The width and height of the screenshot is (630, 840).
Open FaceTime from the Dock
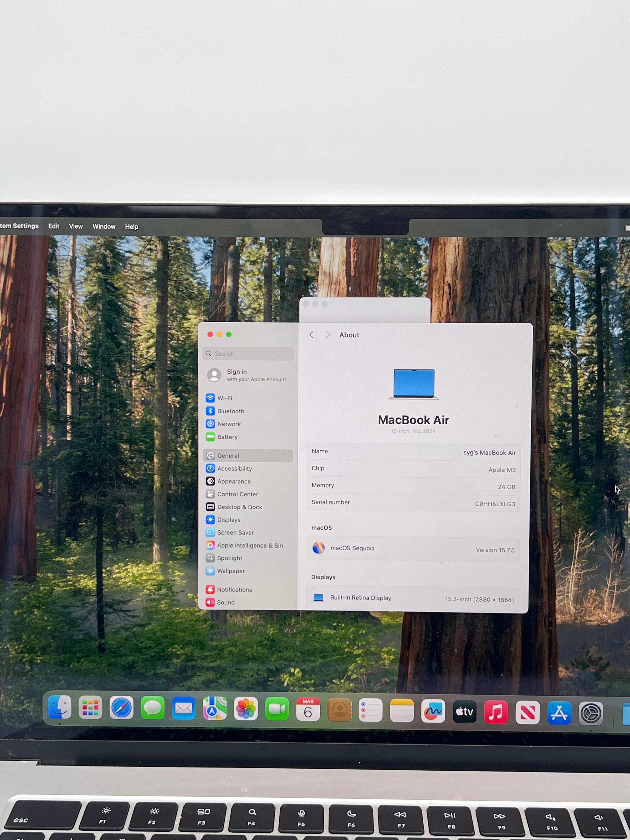tap(277, 709)
